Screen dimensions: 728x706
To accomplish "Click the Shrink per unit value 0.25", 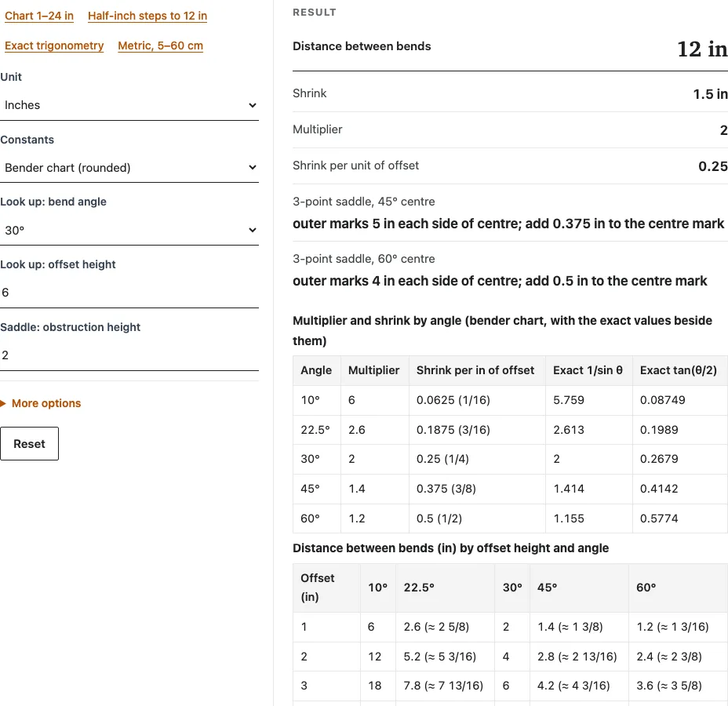I will tap(712, 166).
